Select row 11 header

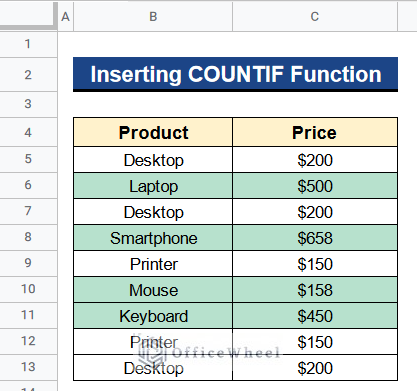point(28,315)
